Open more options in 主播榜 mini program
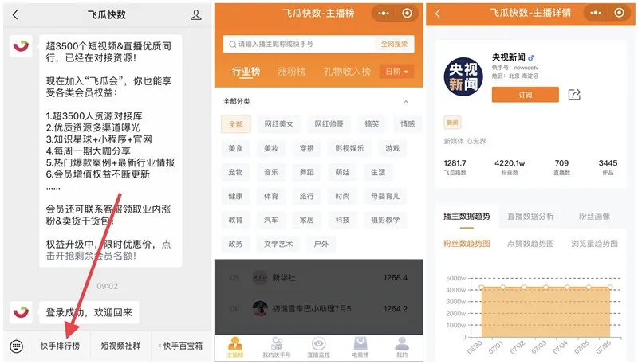The width and height of the screenshot is (638, 364). (384, 14)
